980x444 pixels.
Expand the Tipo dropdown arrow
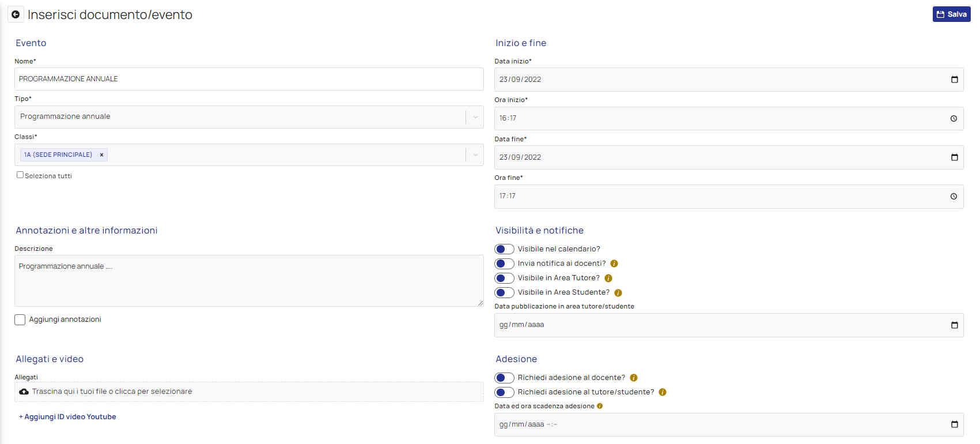click(x=475, y=117)
